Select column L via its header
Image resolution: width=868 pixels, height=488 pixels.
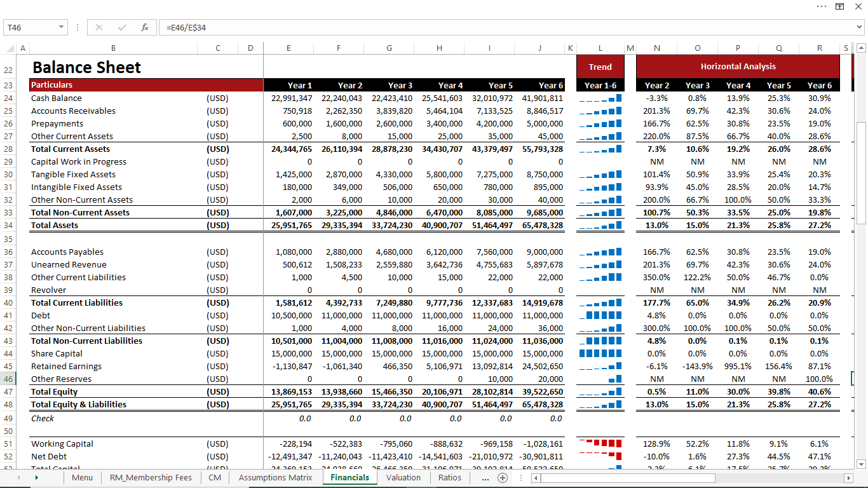[600, 48]
